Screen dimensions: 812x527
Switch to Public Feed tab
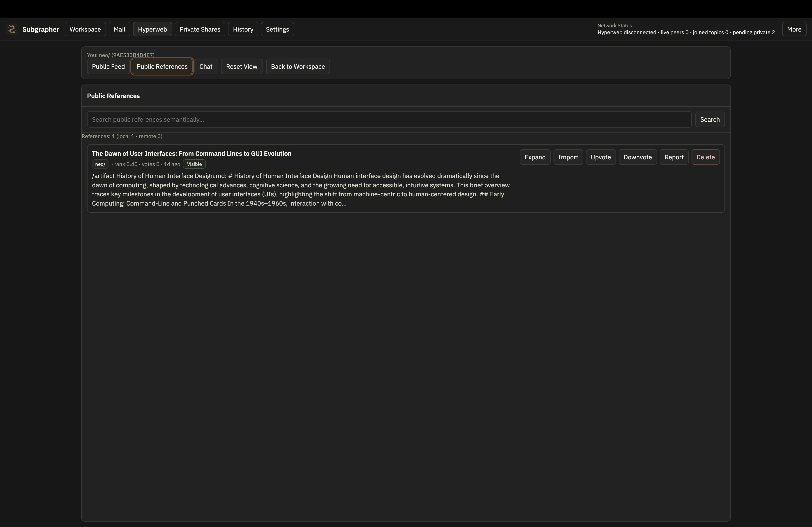point(108,66)
